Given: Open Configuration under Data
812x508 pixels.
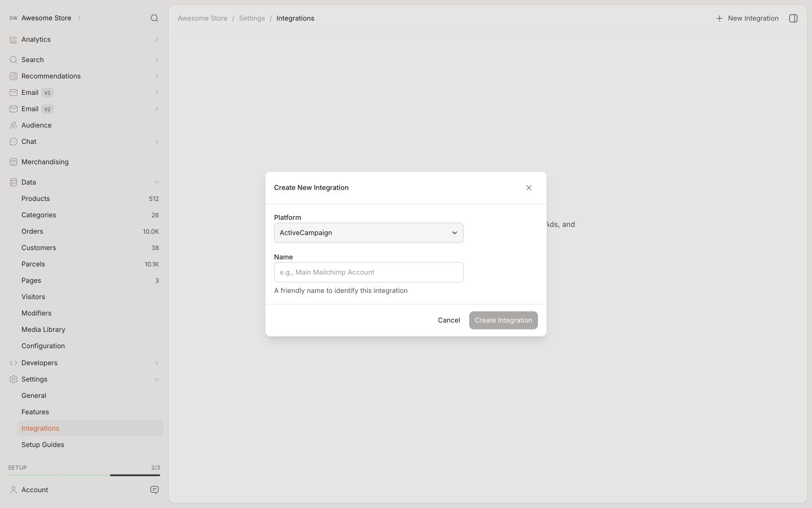Looking at the screenshot, I should [x=90, y=346].
